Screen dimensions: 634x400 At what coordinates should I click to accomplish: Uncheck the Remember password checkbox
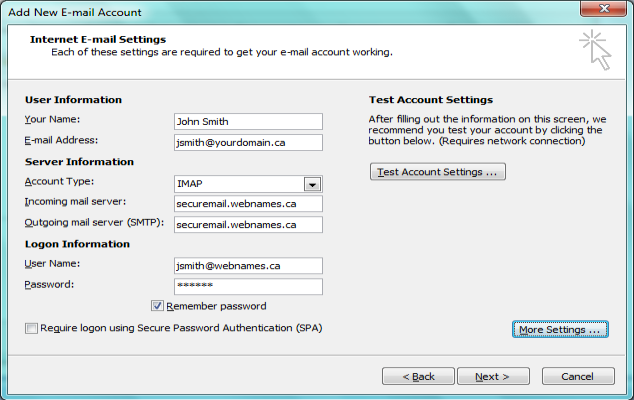tap(157, 306)
